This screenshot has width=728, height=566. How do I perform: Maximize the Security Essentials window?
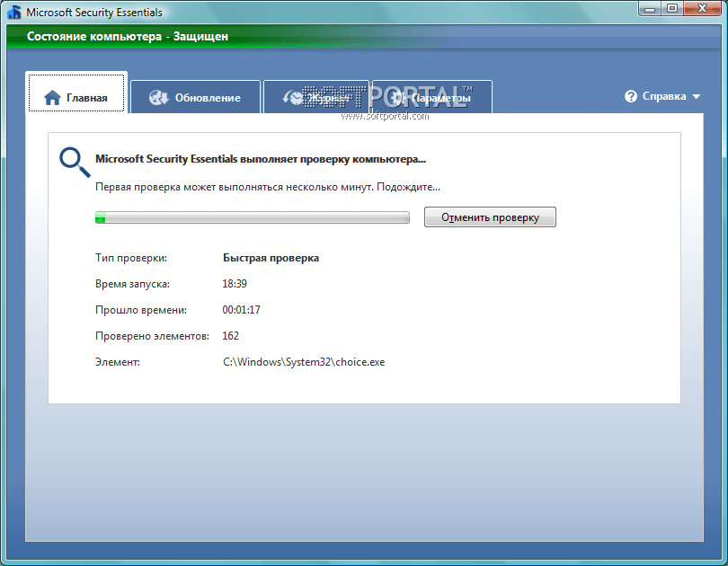point(671,9)
